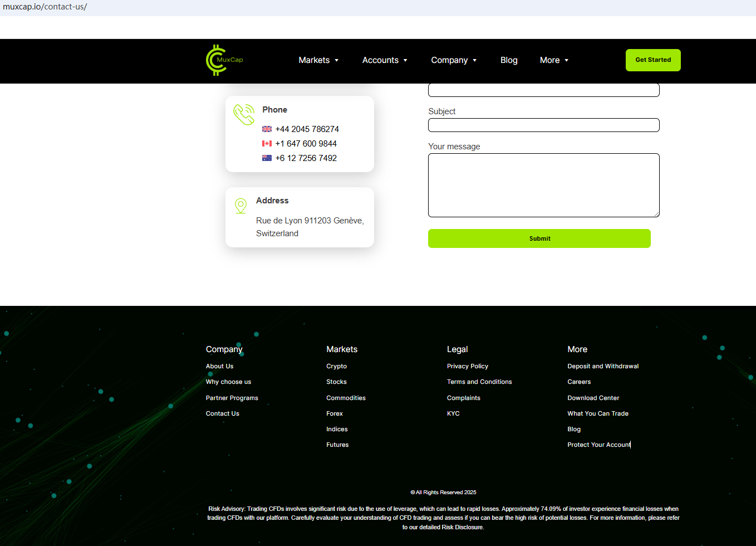The width and height of the screenshot is (756, 546).
Task: Click the Your message field label
Action: click(x=454, y=147)
